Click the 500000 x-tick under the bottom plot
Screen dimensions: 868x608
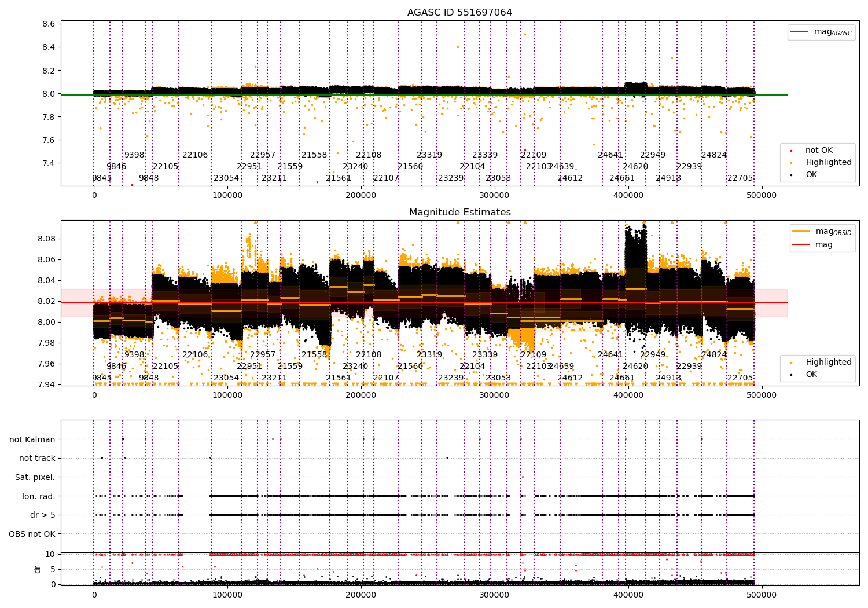pos(762,595)
